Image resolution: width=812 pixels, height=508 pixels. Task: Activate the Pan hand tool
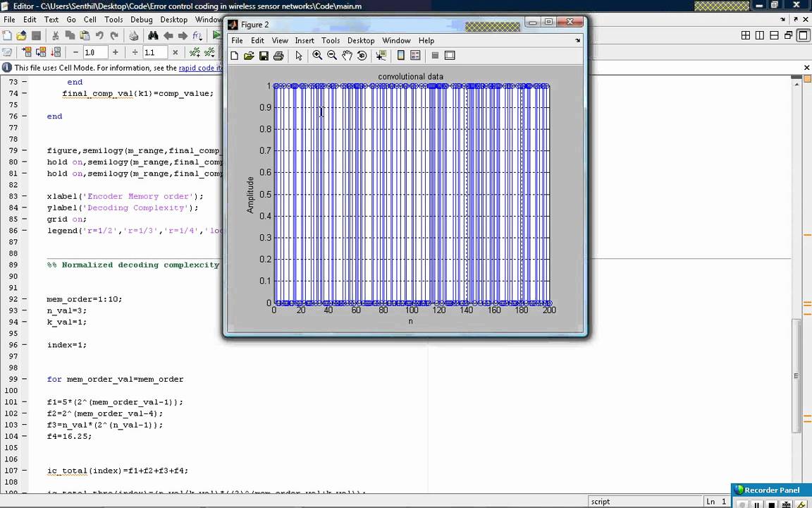tap(347, 56)
